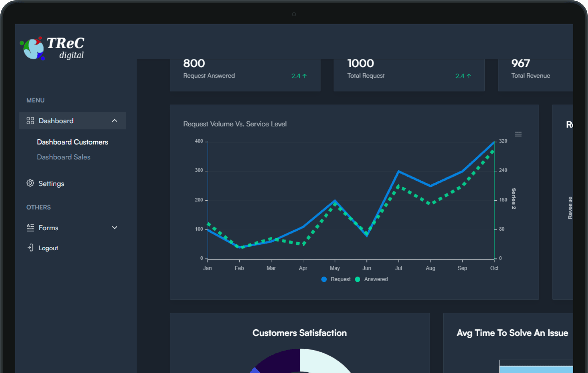Toggle the Request series legend

point(336,279)
